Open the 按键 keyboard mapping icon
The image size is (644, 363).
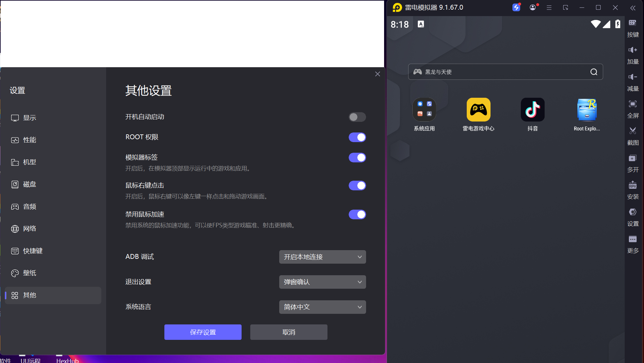coord(632,23)
